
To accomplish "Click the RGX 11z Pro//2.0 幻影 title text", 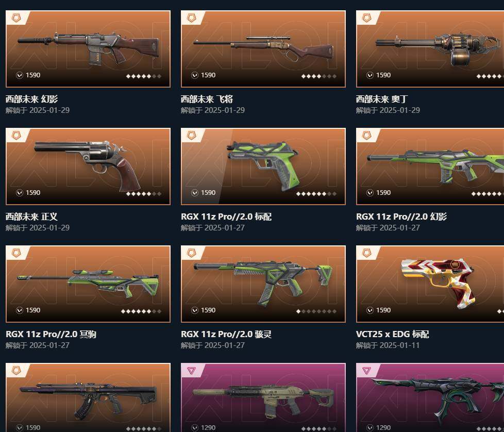I will pyautogui.click(x=401, y=217).
